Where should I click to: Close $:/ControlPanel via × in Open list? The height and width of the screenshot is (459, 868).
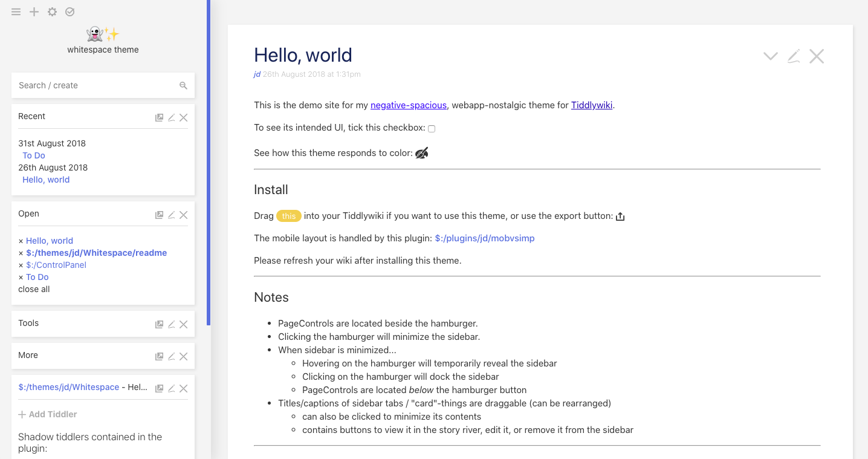pyautogui.click(x=21, y=265)
